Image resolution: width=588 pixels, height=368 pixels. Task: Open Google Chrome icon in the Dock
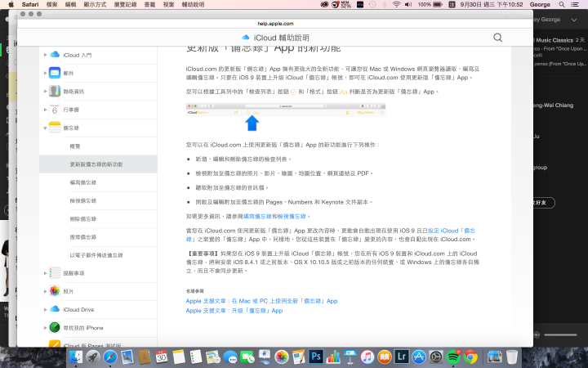(470, 357)
